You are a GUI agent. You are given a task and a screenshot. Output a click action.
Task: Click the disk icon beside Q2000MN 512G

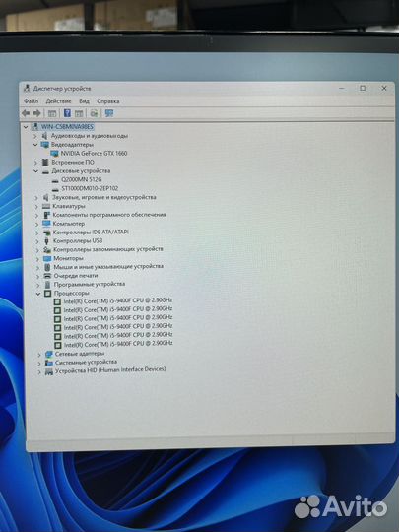[55, 180]
